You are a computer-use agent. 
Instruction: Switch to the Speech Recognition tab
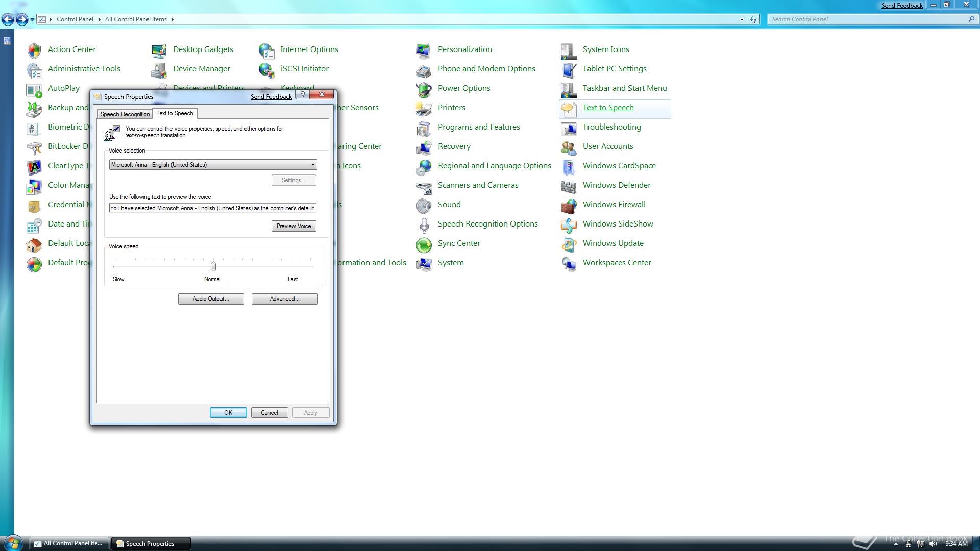(x=125, y=114)
